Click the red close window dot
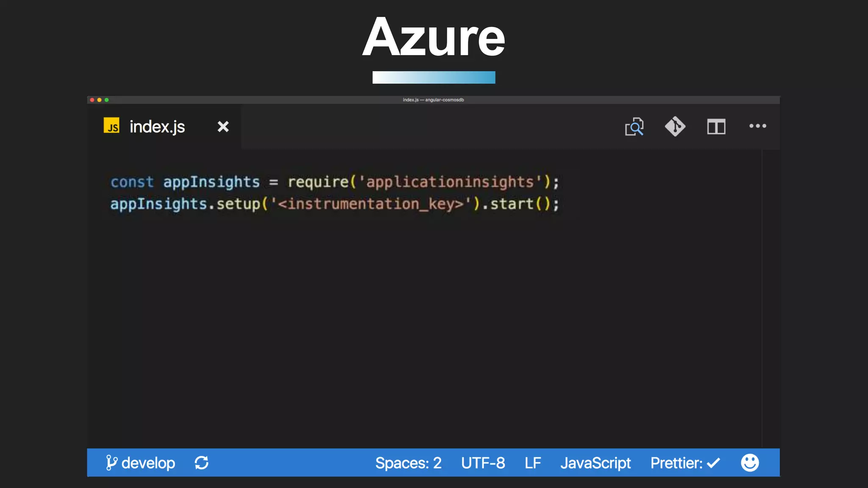The image size is (868, 488). point(92,100)
